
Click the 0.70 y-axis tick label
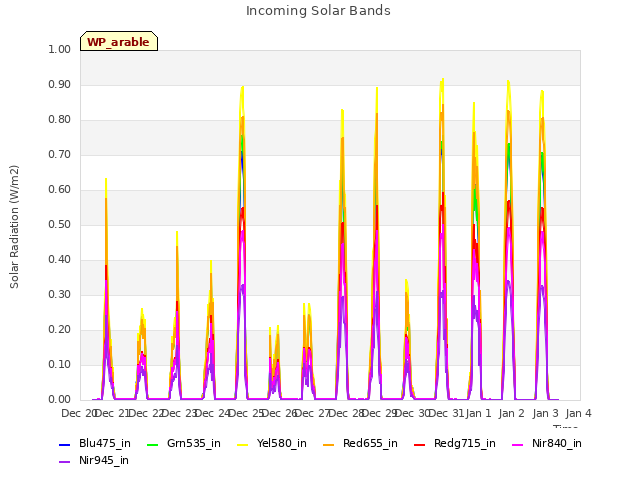59,155
